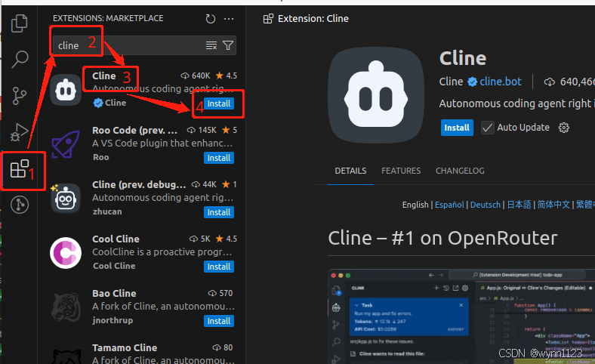Image resolution: width=595 pixels, height=364 pixels.
Task: Install the Cool Cline extension
Action: 219,267
